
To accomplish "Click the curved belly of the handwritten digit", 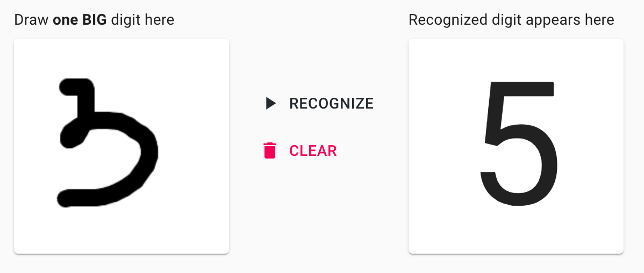I will point(145,154).
